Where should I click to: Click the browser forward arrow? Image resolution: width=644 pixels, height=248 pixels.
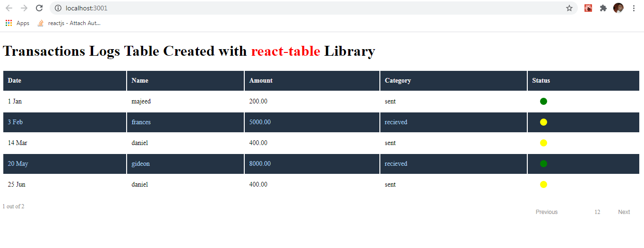point(24,8)
